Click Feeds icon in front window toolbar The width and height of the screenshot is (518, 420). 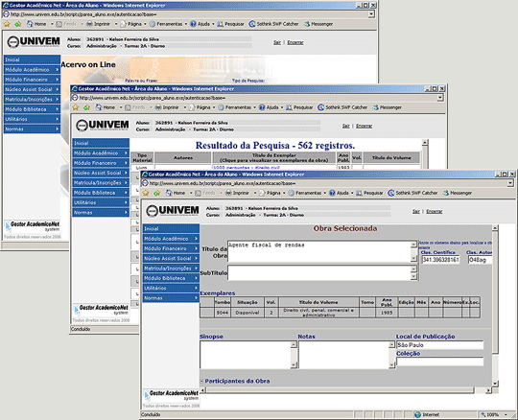coord(199,193)
